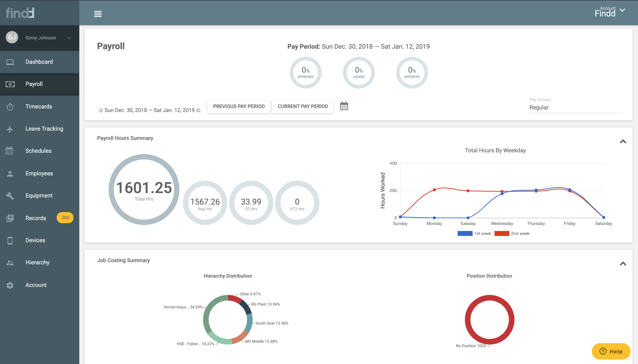638x364 pixels.
Task: Switch to the Hierarchy section
Action: pos(37,262)
